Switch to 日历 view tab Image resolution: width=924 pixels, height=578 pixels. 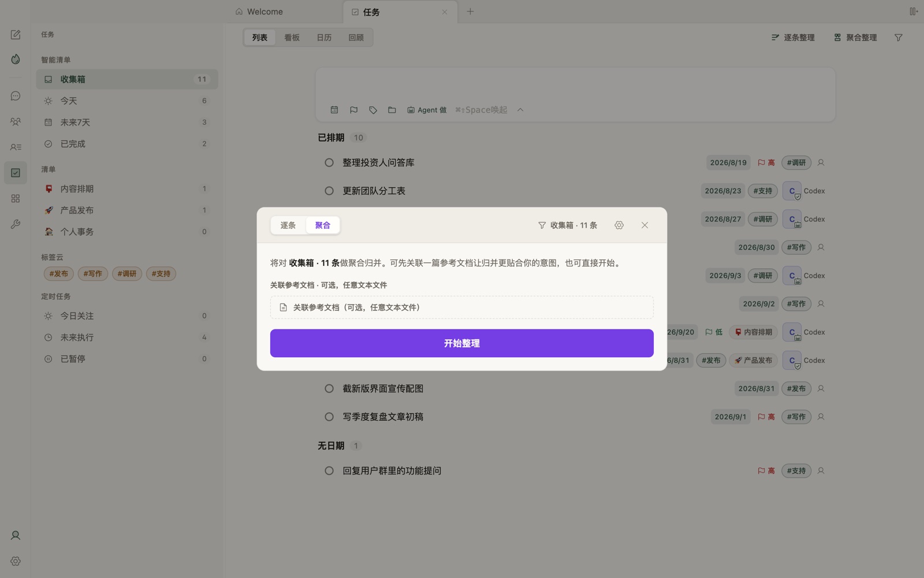[x=324, y=38]
